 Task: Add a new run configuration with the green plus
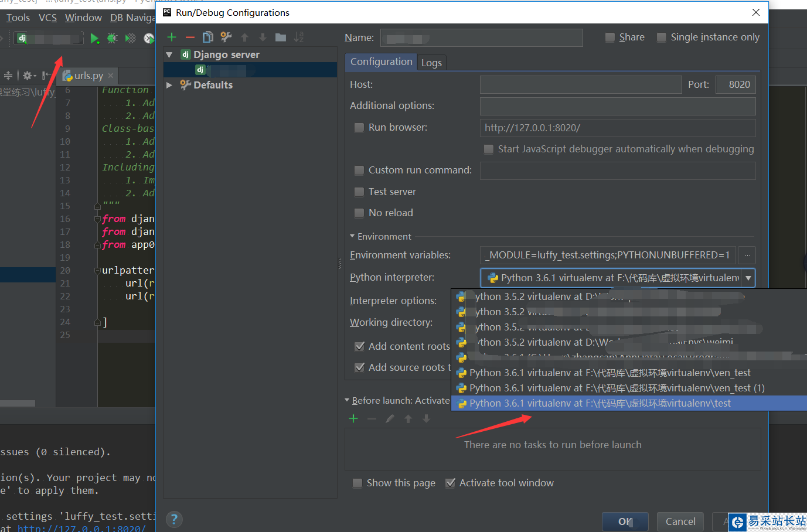(172, 37)
